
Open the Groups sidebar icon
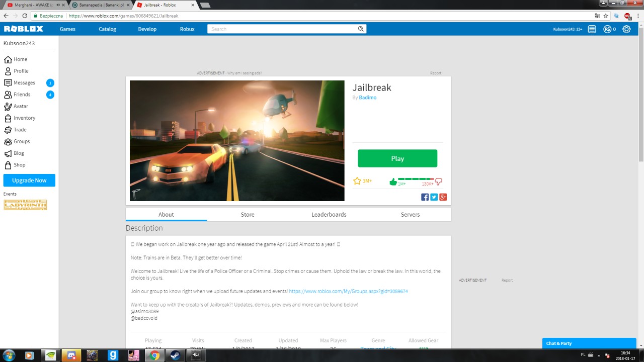click(8, 141)
